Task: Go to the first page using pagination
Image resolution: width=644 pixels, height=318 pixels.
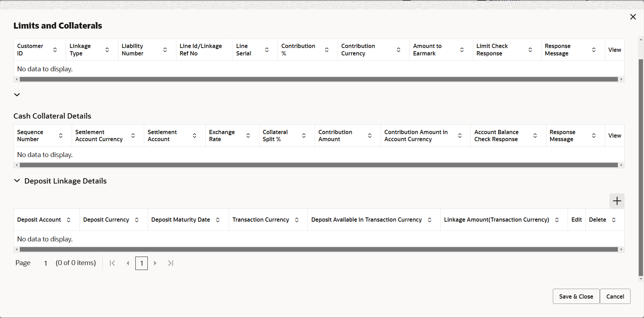Action: pyautogui.click(x=112, y=263)
